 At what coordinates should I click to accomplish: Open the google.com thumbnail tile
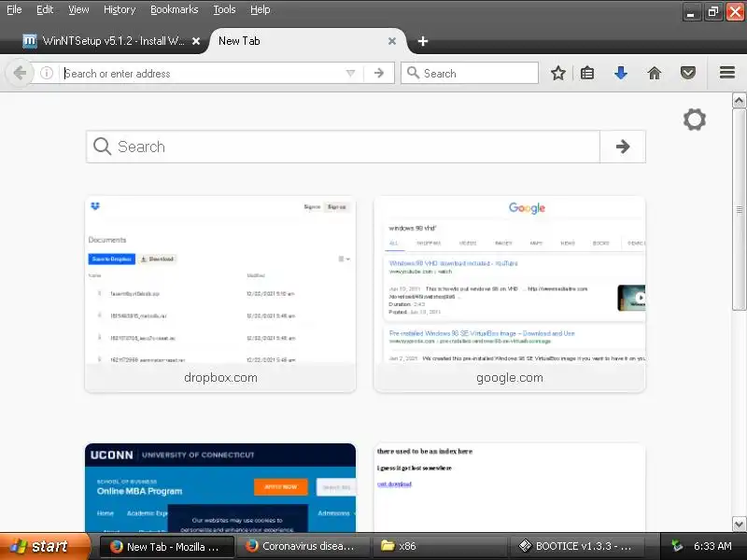tap(510, 294)
